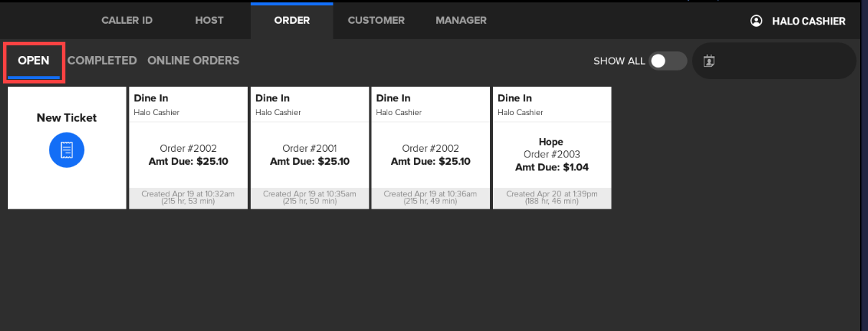Open the Host tab
This screenshot has height=331, width=868.
pos(209,20)
